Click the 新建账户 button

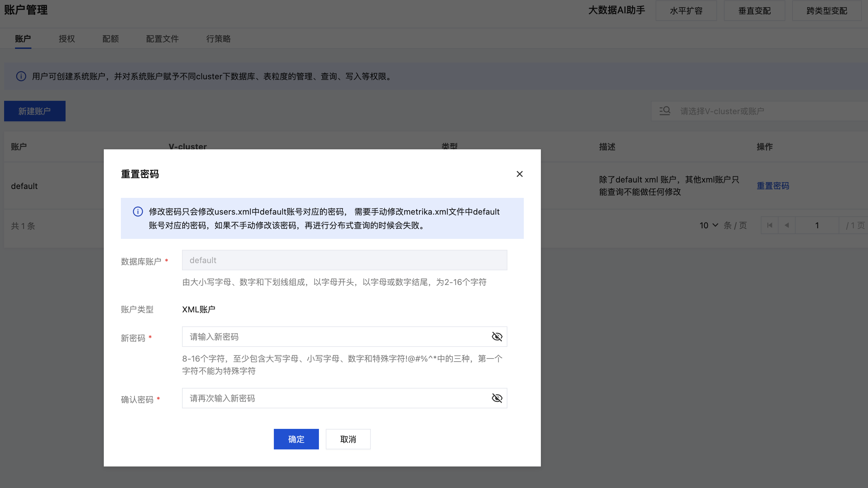(34, 111)
